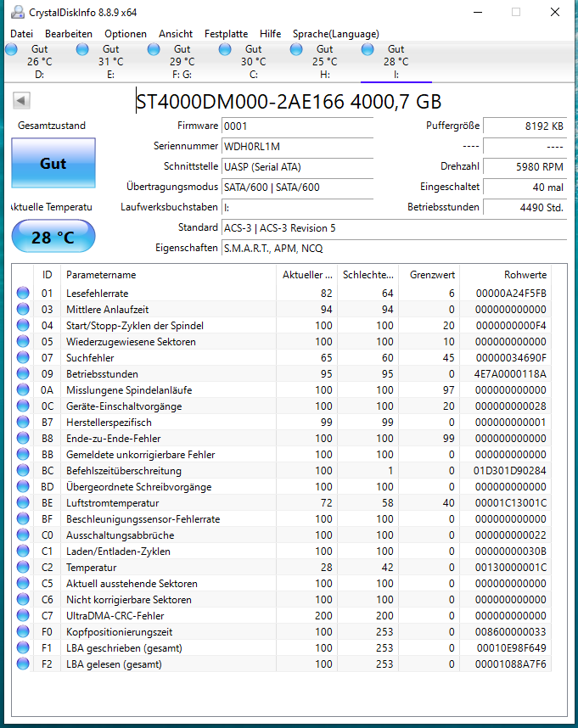Click the 28 °C temperature button
The width and height of the screenshot is (578, 728).
[53, 237]
